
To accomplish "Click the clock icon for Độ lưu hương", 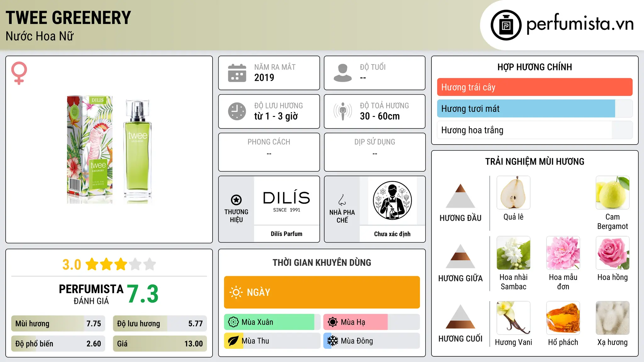I will tap(237, 111).
